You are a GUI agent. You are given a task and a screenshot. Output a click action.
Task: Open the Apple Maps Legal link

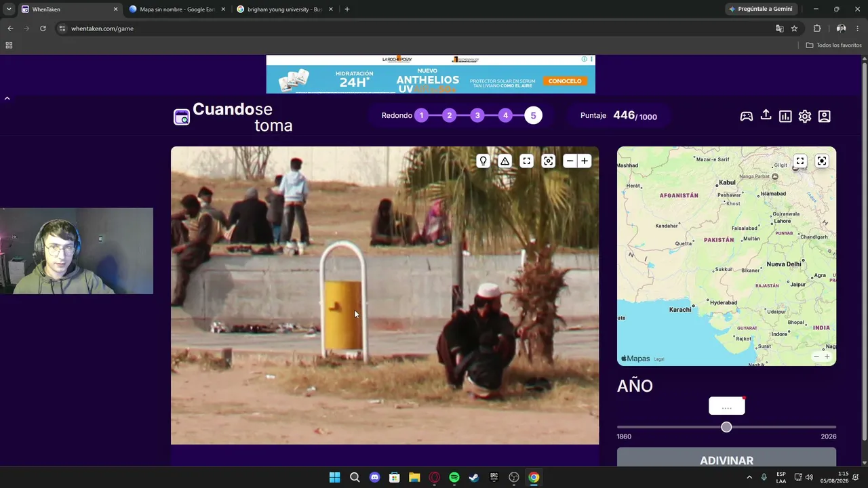pyautogui.click(x=658, y=359)
